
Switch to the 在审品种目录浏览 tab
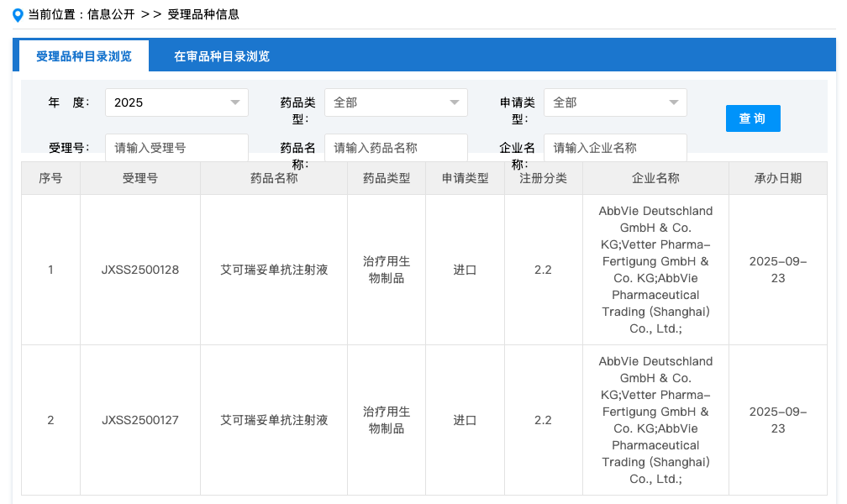tap(222, 56)
